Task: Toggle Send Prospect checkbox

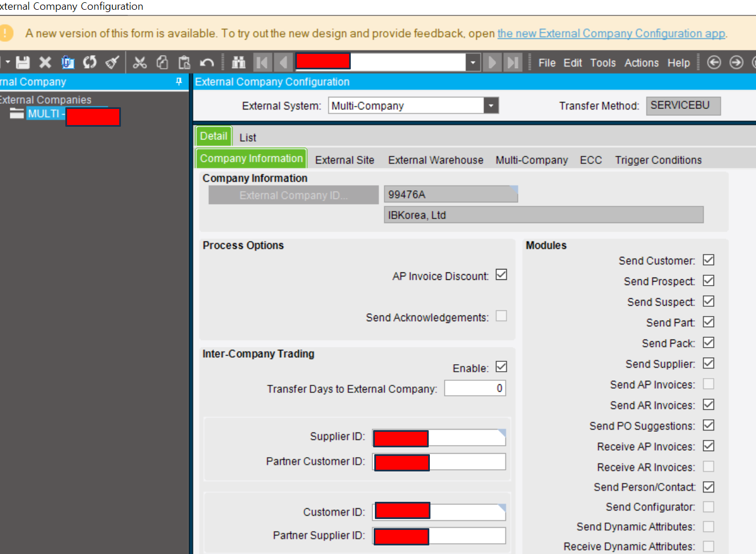Action: click(x=708, y=280)
